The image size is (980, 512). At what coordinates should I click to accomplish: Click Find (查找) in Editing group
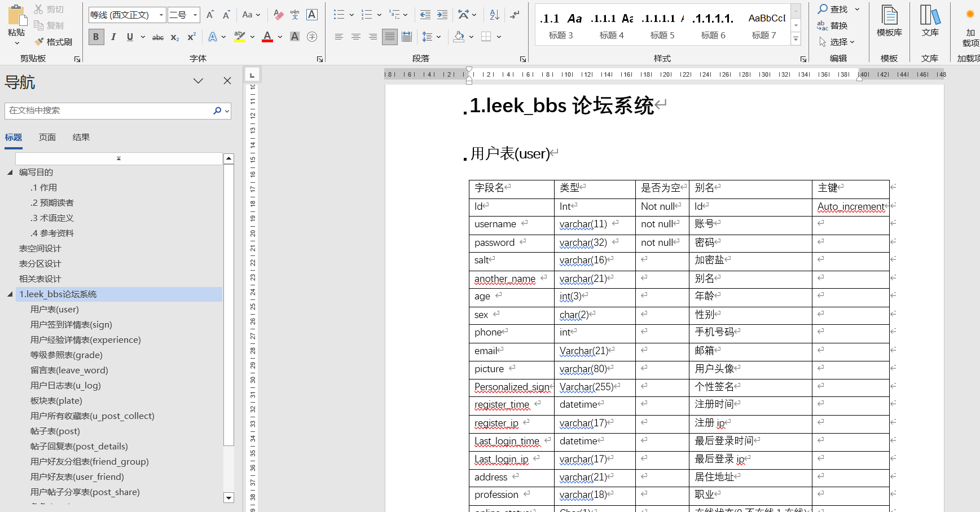[x=833, y=9]
